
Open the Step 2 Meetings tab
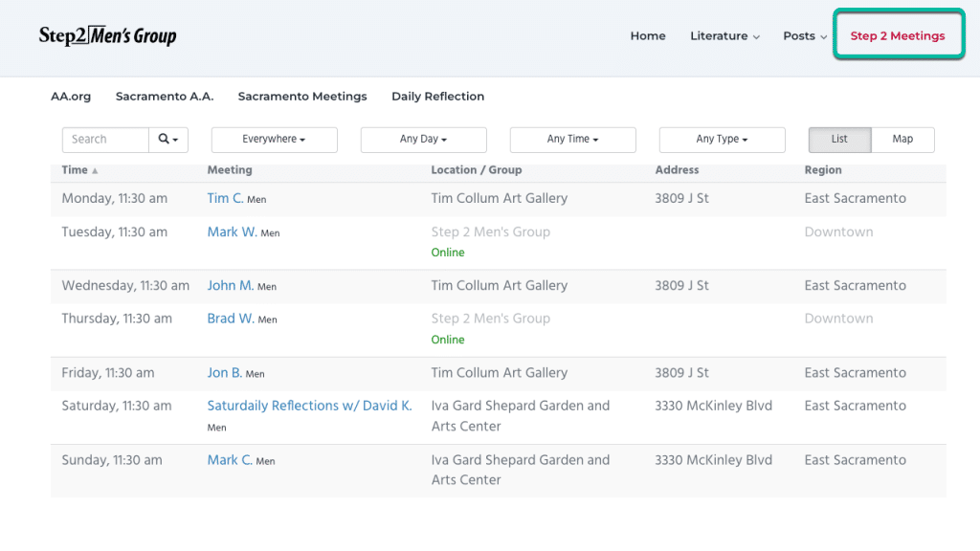pyautogui.click(x=898, y=36)
